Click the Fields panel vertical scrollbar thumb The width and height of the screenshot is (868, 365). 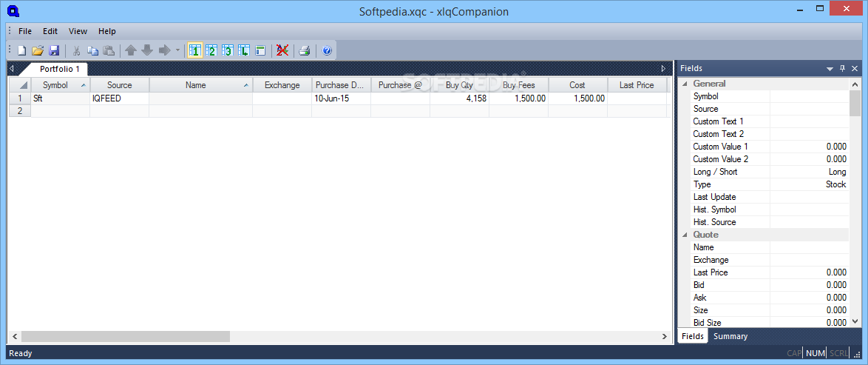(x=855, y=103)
